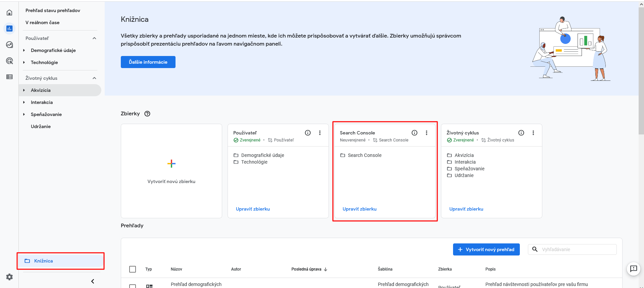The width and height of the screenshot is (644, 288).
Task: Click the feedback speech bubble icon
Action: point(634,269)
